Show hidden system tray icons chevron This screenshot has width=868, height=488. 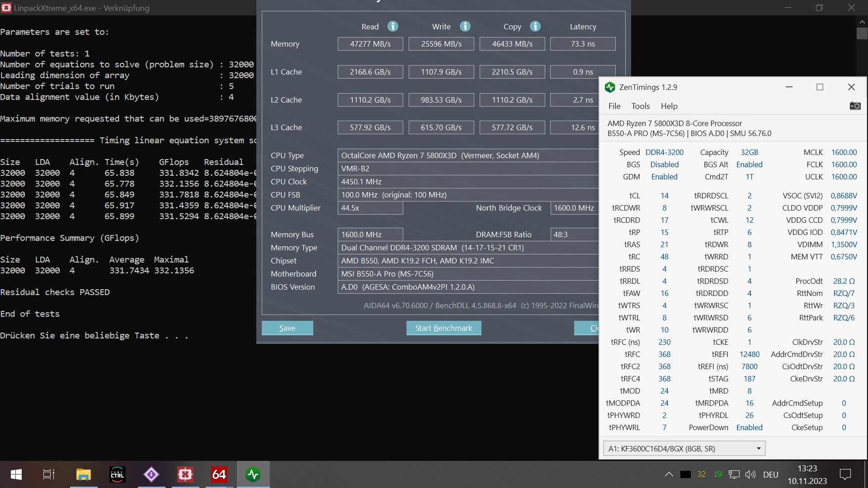pyautogui.click(x=669, y=474)
